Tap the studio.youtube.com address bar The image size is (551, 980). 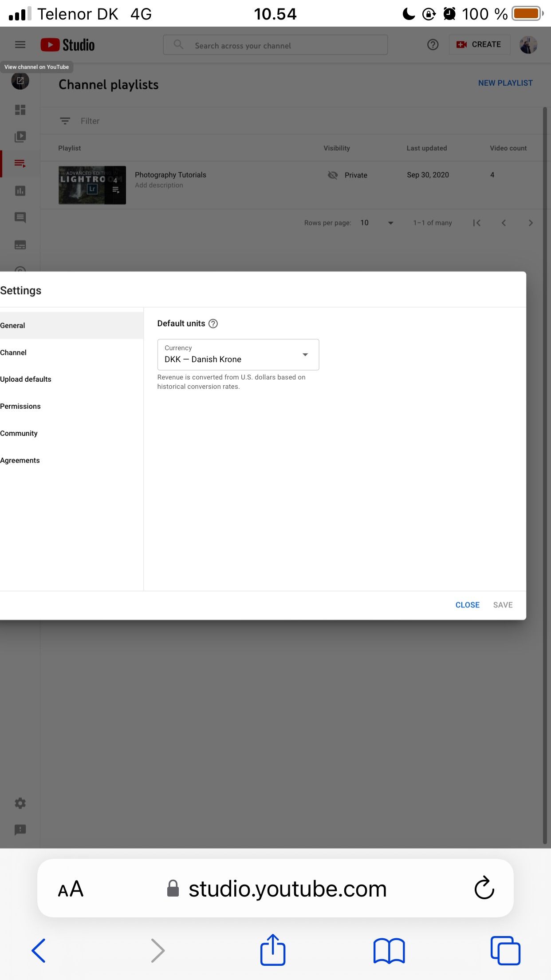(275, 889)
